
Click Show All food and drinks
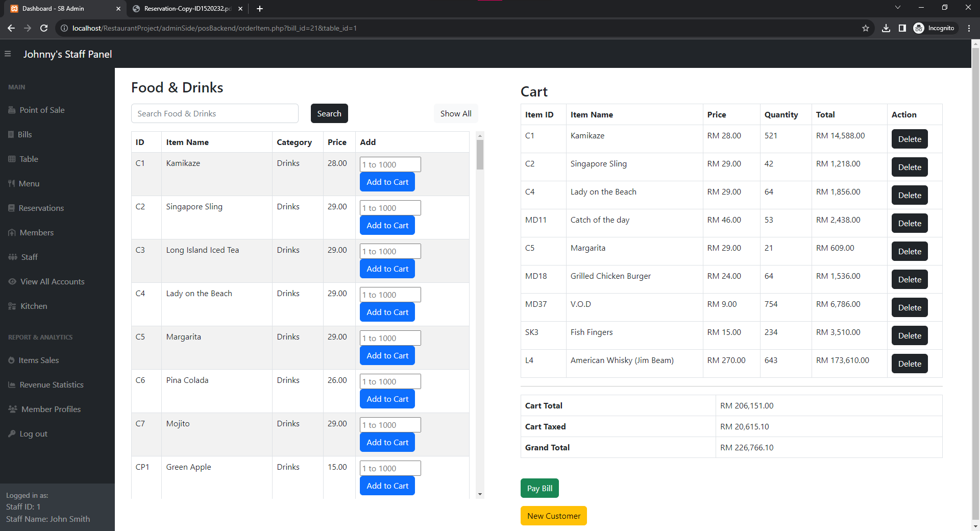coord(455,113)
